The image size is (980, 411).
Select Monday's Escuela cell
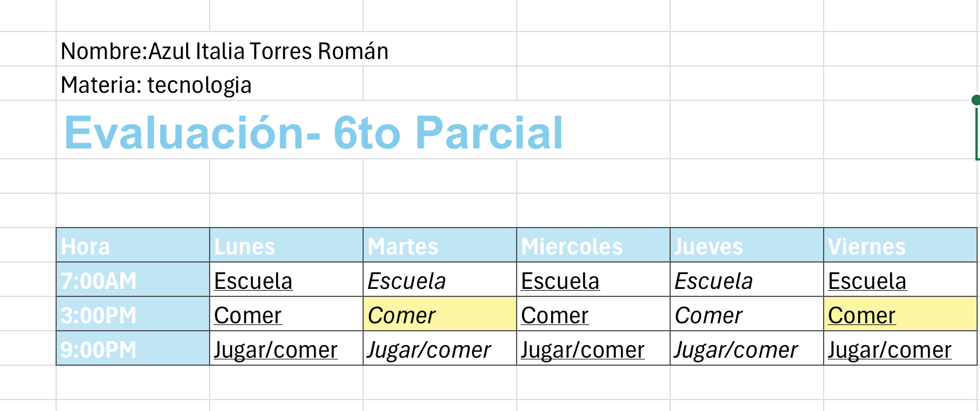pyautogui.click(x=286, y=280)
